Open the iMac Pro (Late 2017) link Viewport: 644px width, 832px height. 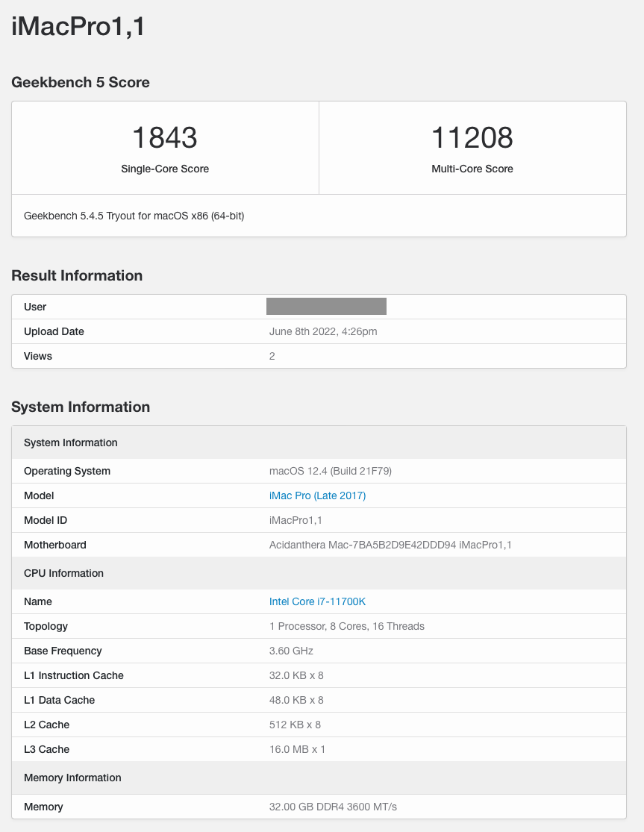click(x=317, y=495)
